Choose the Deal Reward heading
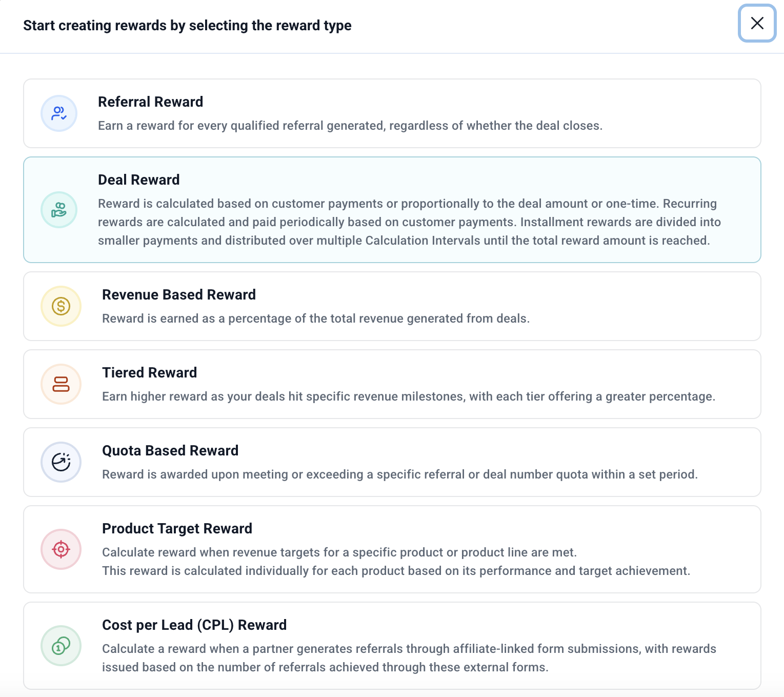784x697 pixels. [x=138, y=180]
